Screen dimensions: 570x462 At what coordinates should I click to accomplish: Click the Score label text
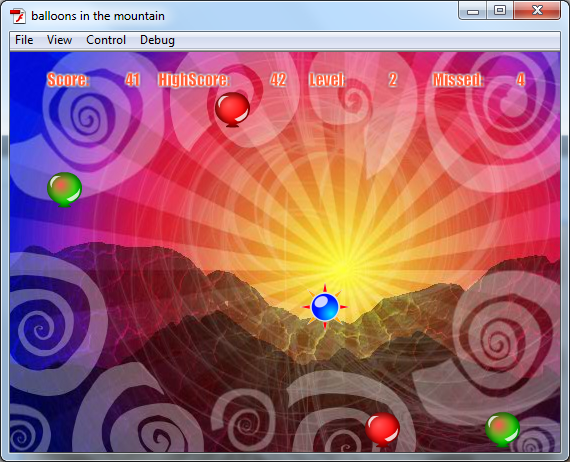[68, 80]
